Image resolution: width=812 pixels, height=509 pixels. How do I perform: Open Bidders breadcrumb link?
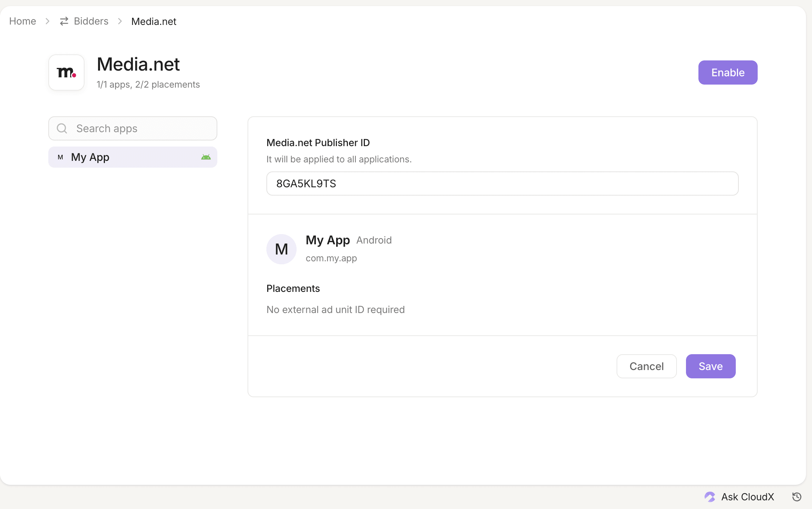pos(91,21)
